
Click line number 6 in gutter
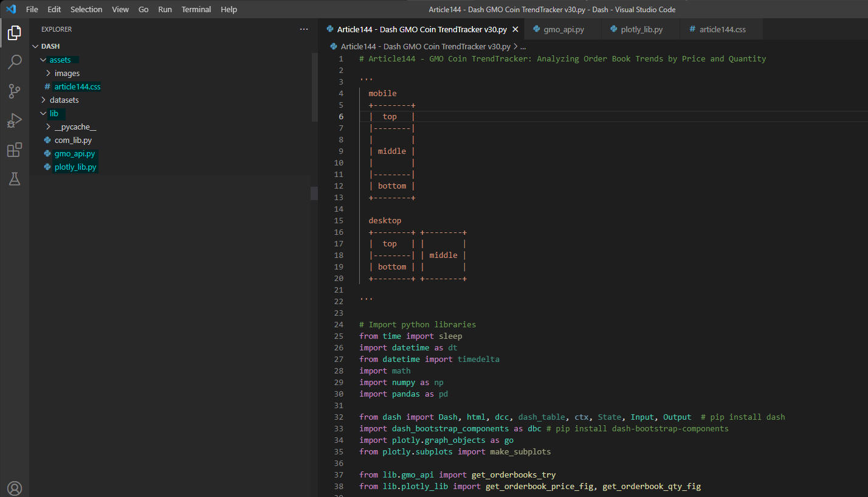341,116
